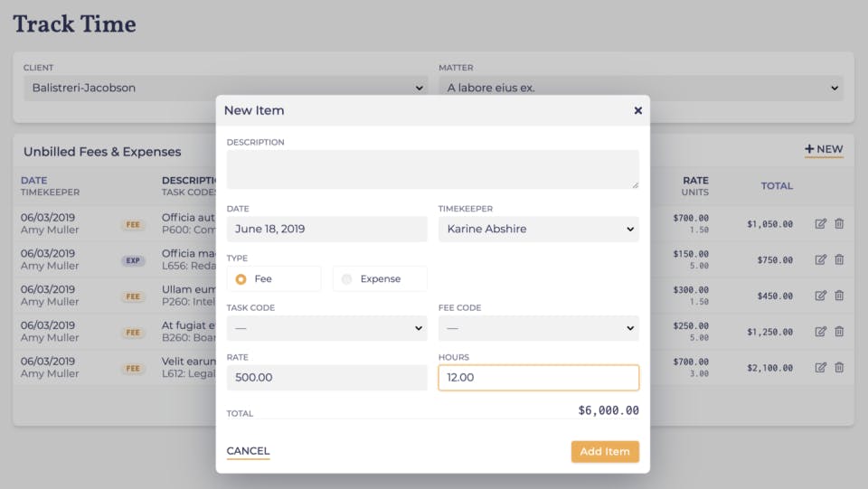Edit the $1,250.00 fee row
868x489 pixels.
[x=820, y=332]
